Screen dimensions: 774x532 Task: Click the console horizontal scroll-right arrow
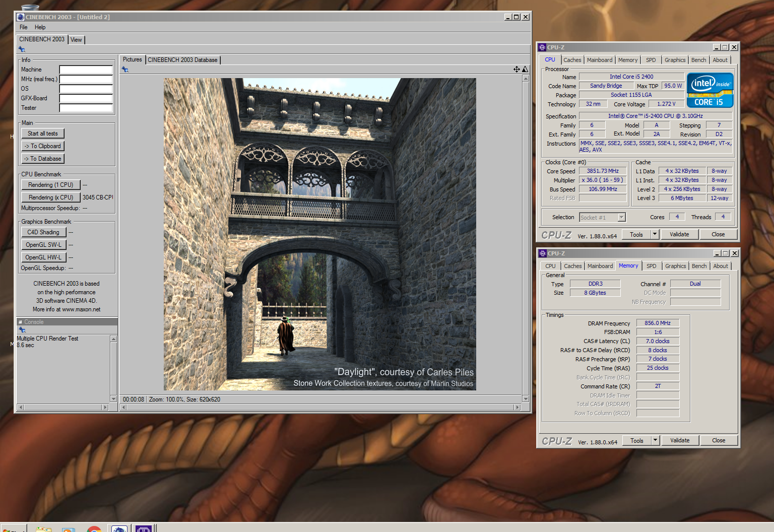pyautogui.click(x=105, y=407)
